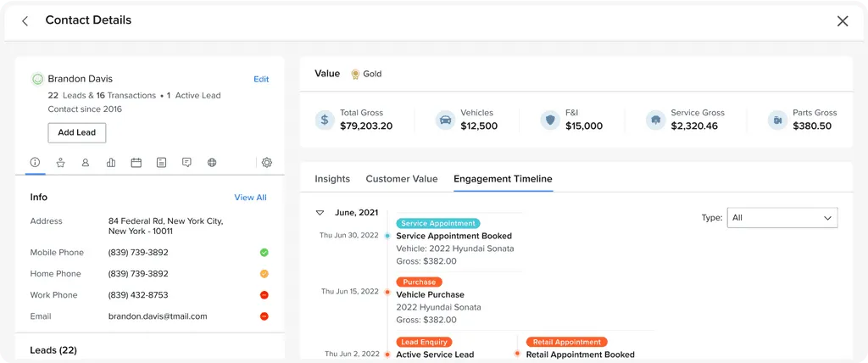Click View All in Info section
Viewport: 868px width, 363px height.
(250, 198)
